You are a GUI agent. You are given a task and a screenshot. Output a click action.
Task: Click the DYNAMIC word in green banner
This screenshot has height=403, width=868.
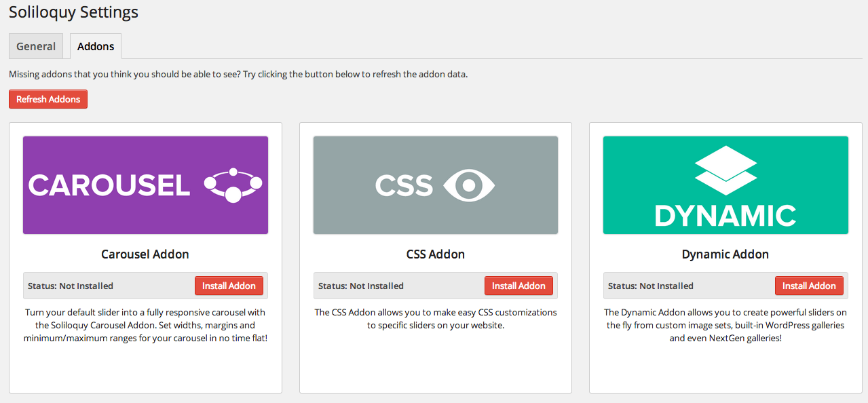click(725, 216)
